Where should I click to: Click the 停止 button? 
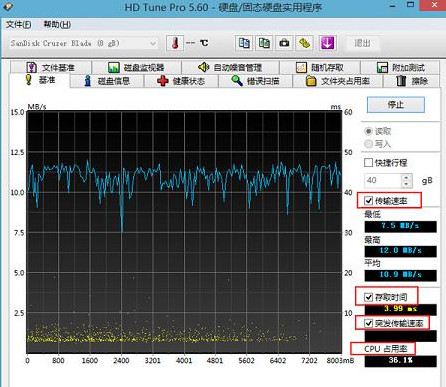[396, 105]
